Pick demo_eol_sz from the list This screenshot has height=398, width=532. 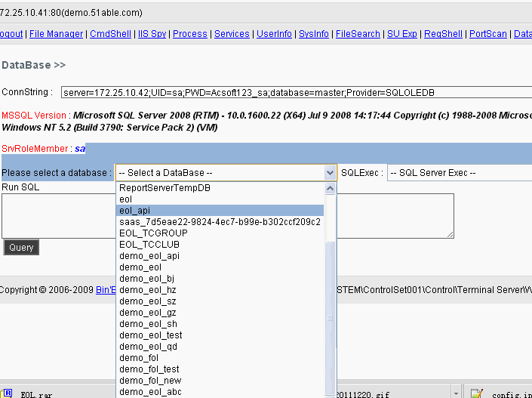pyautogui.click(x=220, y=301)
